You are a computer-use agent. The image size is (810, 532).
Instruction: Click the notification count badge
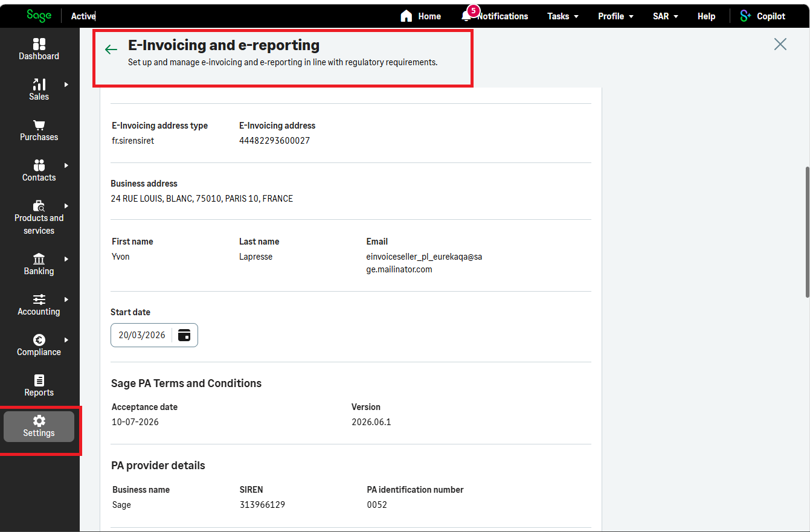click(x=474, y=11)
